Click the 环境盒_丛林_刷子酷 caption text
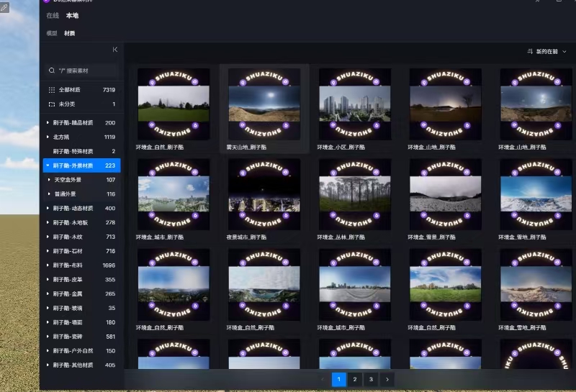 pos(341,237)
